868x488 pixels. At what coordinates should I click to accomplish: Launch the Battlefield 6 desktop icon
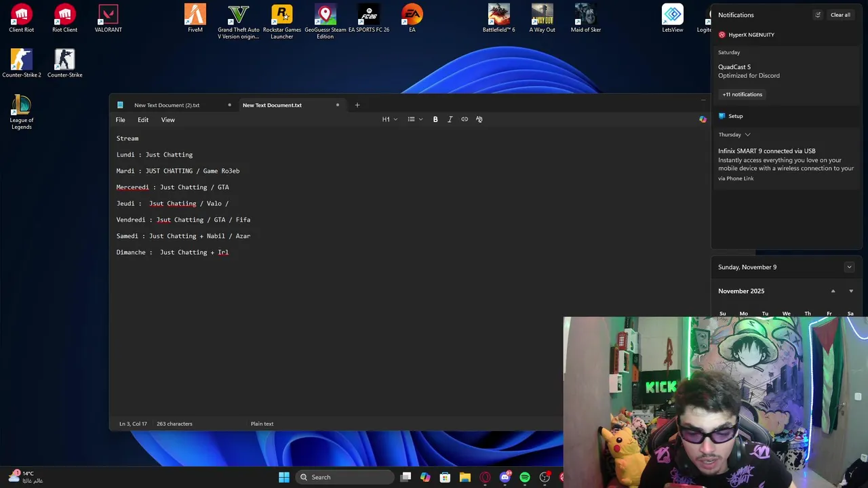499,18
